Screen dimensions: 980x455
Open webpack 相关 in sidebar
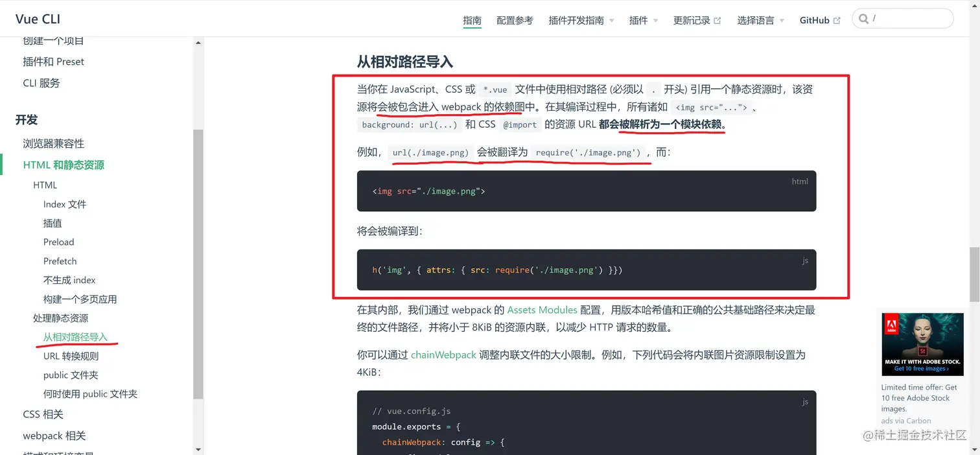[x=54, y=436]
